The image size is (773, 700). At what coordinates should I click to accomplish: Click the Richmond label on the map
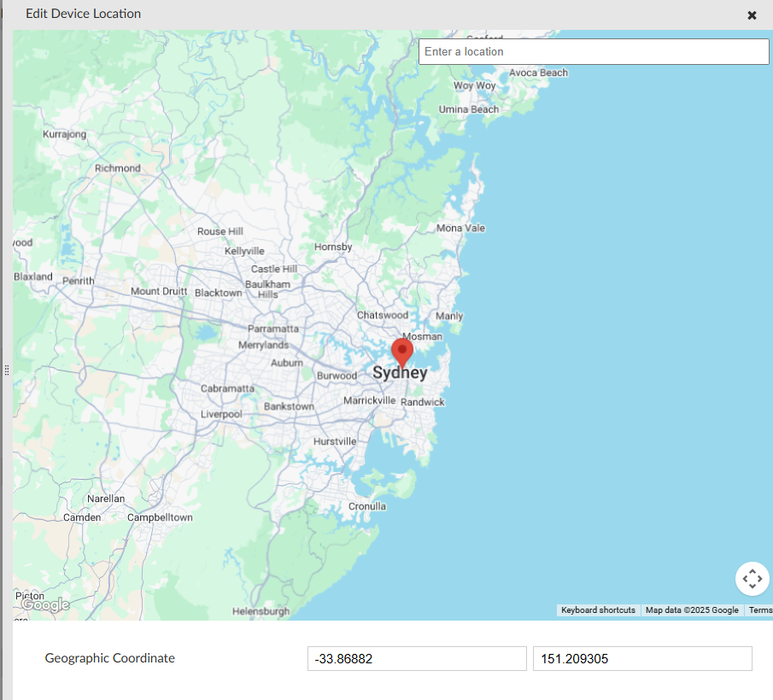pyautogui.click(x=117, y=168)
